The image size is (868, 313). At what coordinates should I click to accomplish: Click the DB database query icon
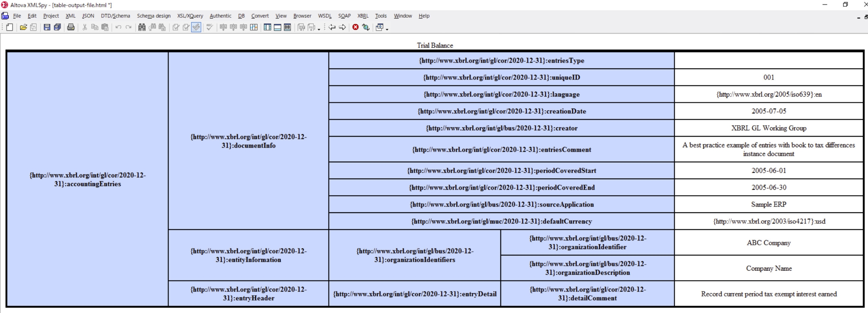(x=288, y=27)
